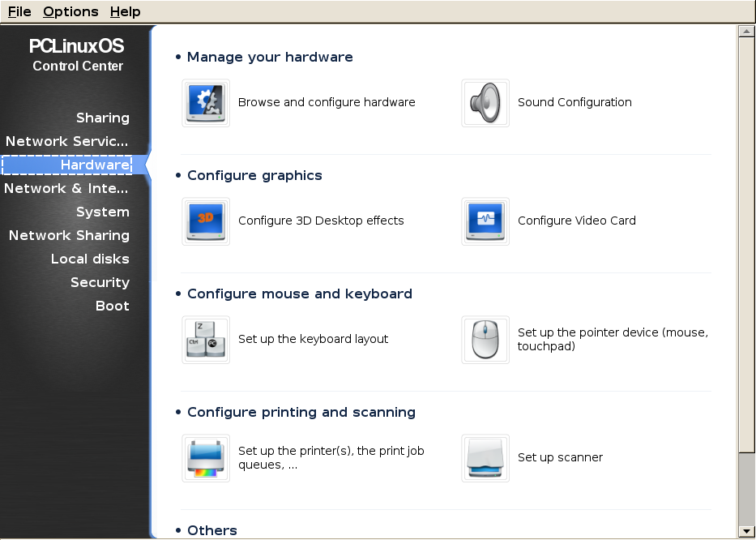Click the mouse pointer device icon
The image size is (756, 540).
point(485,339)
